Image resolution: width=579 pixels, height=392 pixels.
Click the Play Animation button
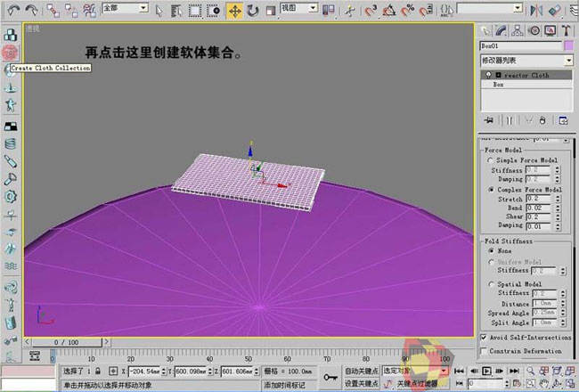pyautogui.click(x=487, y=371)
